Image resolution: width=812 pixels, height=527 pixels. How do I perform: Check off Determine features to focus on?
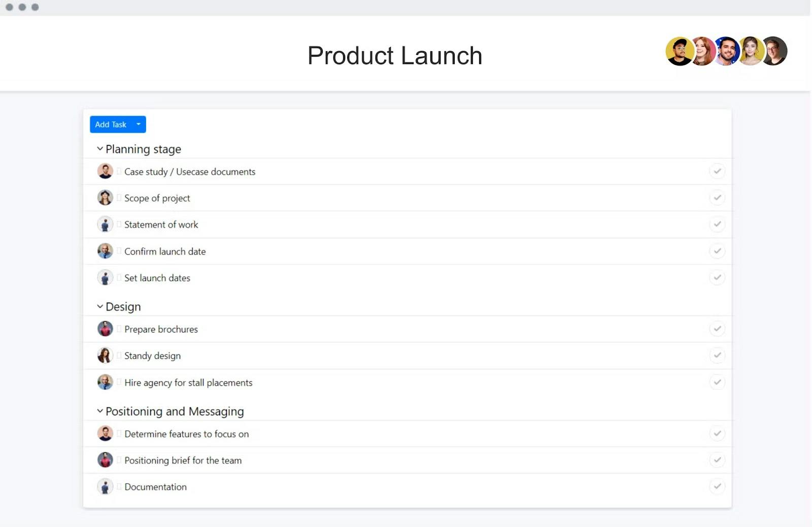pos(717,434)
